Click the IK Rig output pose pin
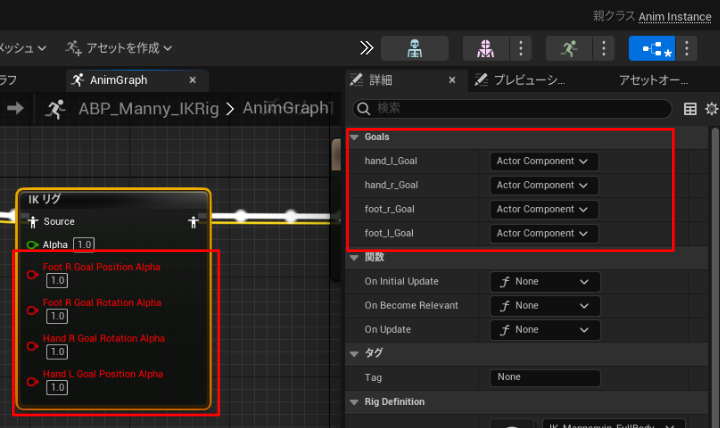Screen dimensions: 720x428 coord(193,222)
